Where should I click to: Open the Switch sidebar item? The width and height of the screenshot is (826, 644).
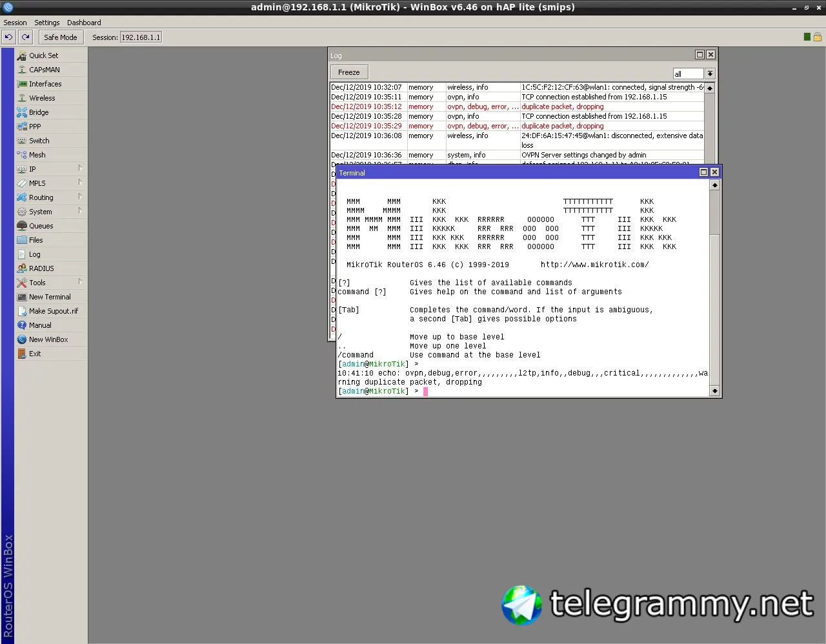[51, 141]
